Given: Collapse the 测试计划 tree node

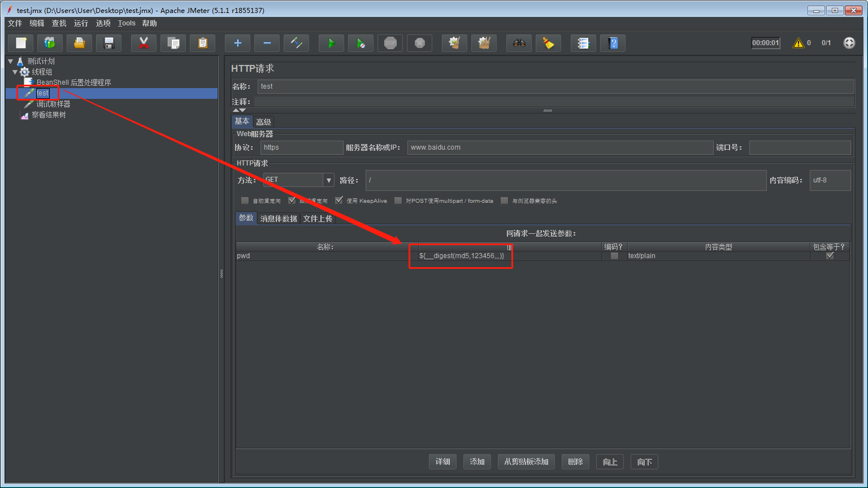Looking at the screenshot, I should click(11, 61).
